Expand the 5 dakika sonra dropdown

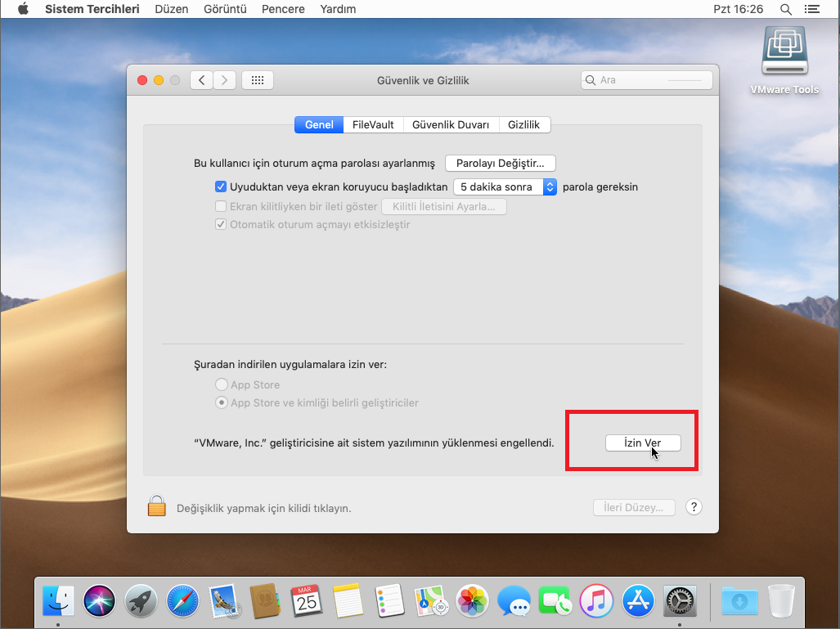[505, 186]
